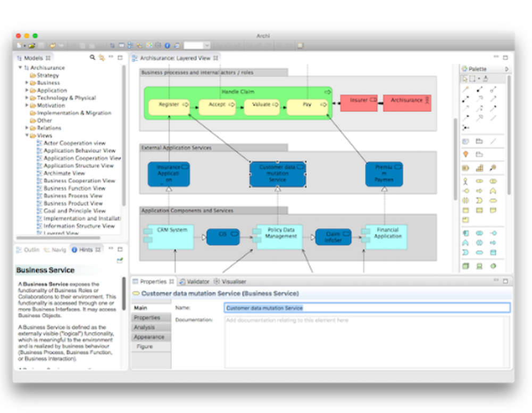Click the model tree horizontal scrollbar

pos(59,237)
